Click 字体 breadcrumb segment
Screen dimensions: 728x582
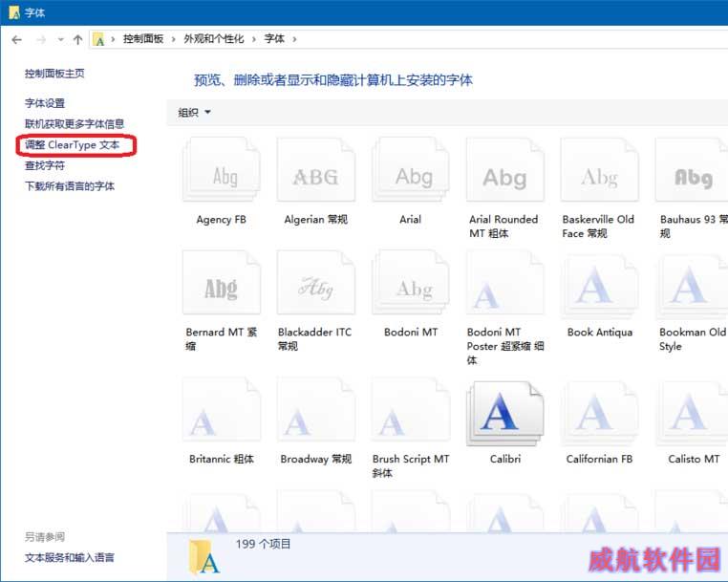tap(274, 39)
